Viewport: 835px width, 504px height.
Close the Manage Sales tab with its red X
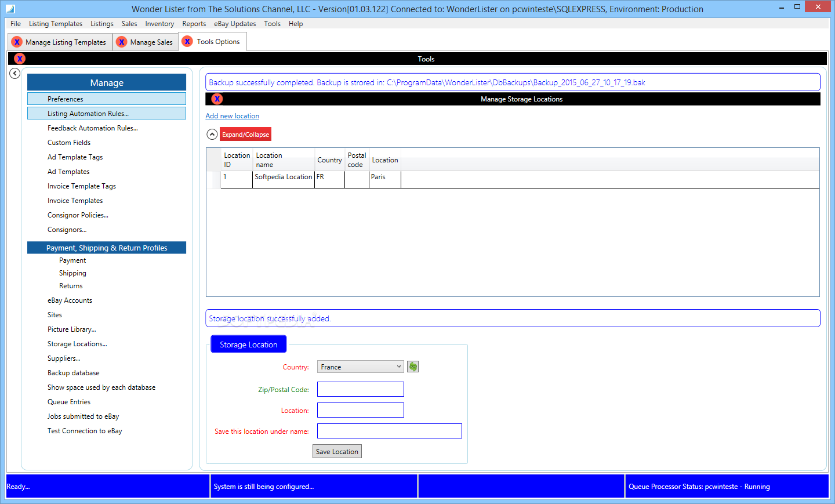[122, 42]
